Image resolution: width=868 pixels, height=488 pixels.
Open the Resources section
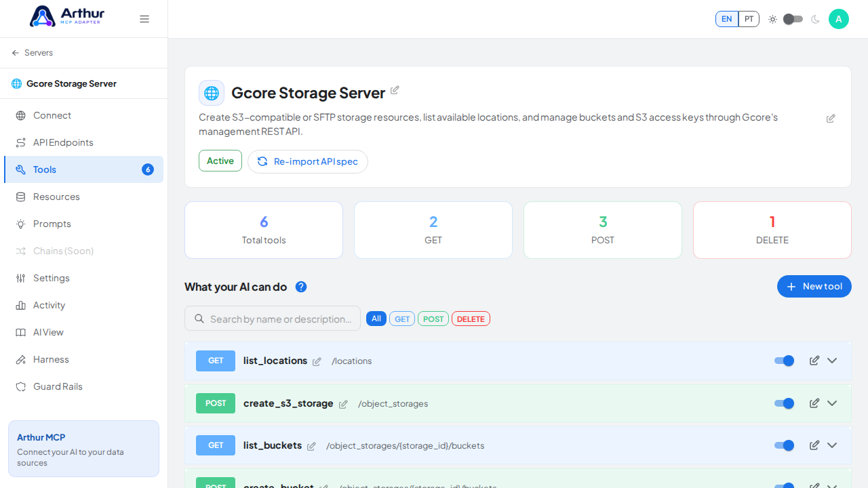pyautogui.click(x=83, y=197)
